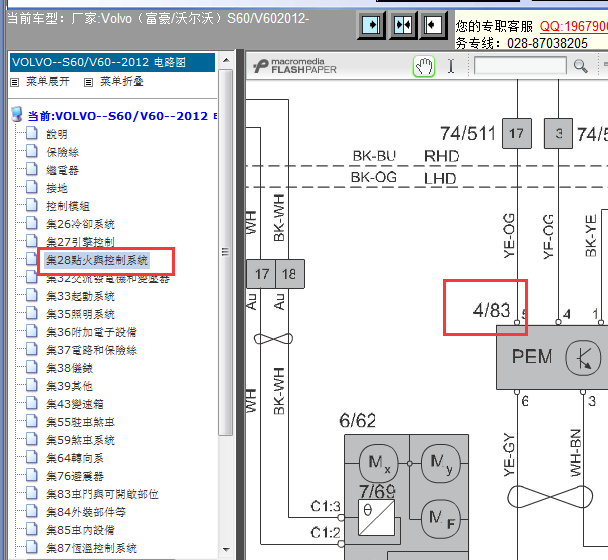The height and width of the screenshot is (560, 608).
Task: Open the 保險絲 tree item
Action: (62, 152)
